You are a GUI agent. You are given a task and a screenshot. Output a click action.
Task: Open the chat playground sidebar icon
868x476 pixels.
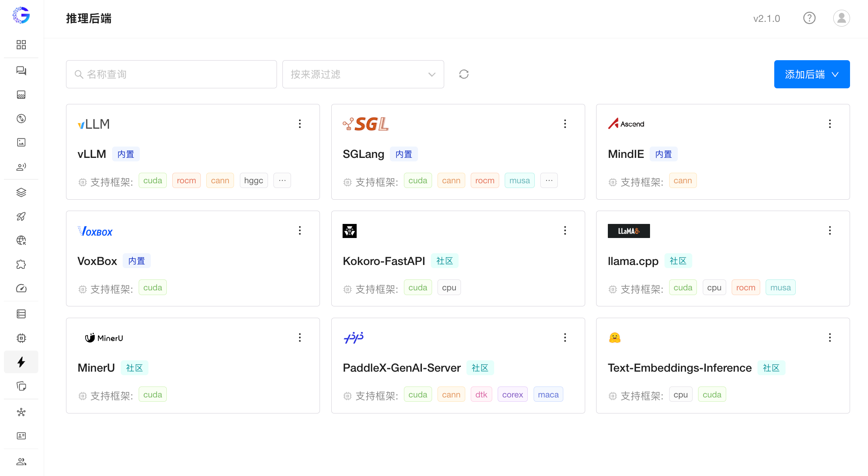pos(21,71)
